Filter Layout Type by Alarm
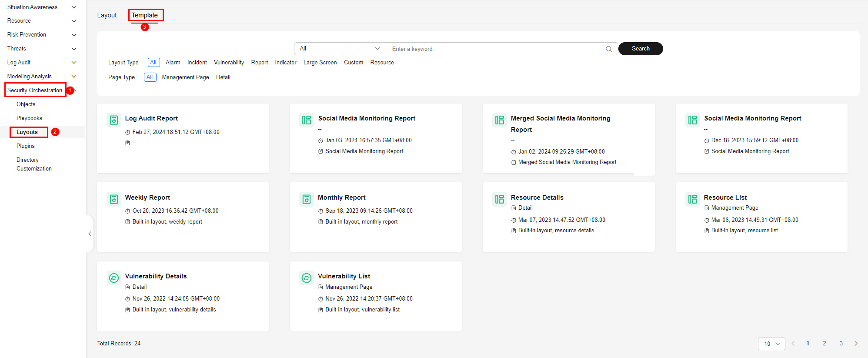Screen dimensions: 868x358 pos(173,63)
